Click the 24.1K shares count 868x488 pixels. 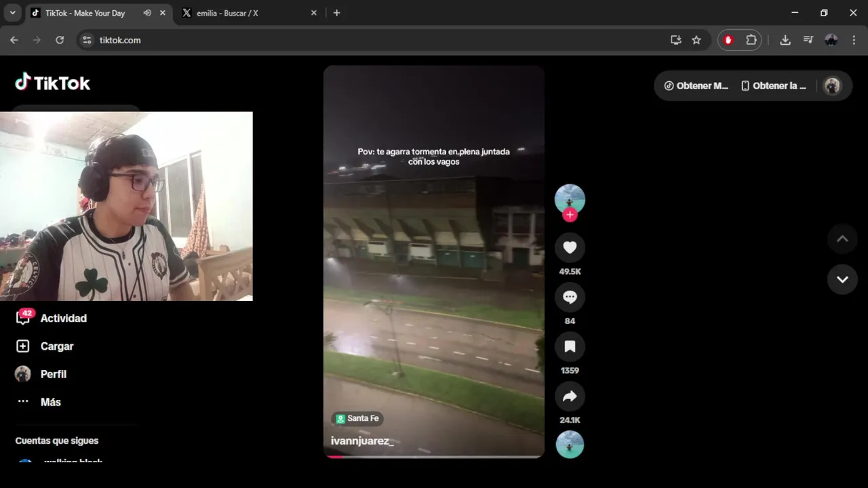tap(570, 420)
